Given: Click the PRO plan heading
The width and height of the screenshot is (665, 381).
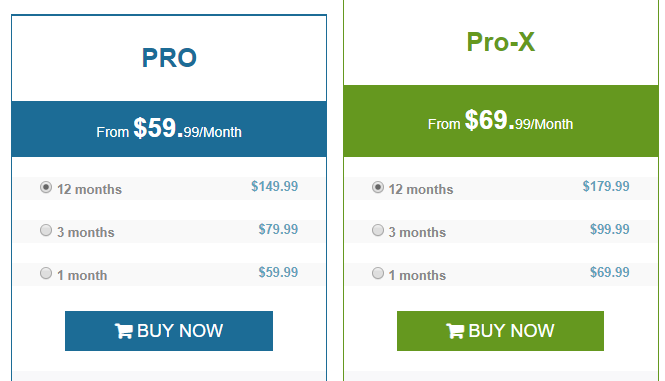Looking at the screenshot, I should tap(169, 58).
